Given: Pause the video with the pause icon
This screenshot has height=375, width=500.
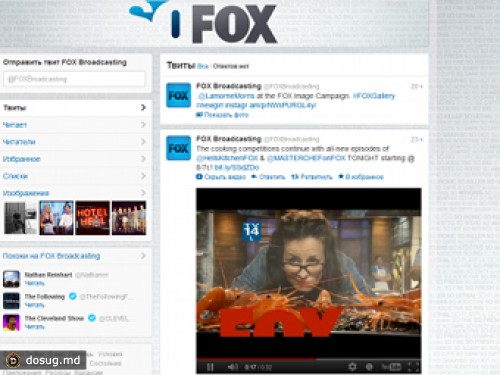Looking at the screenshot, I should [210, 367].
